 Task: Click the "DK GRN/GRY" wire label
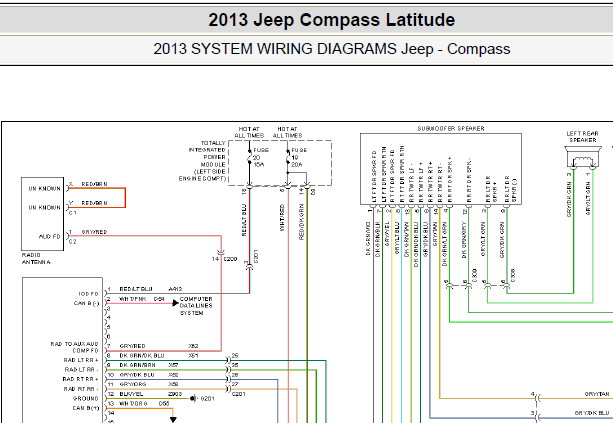(464, 240)
